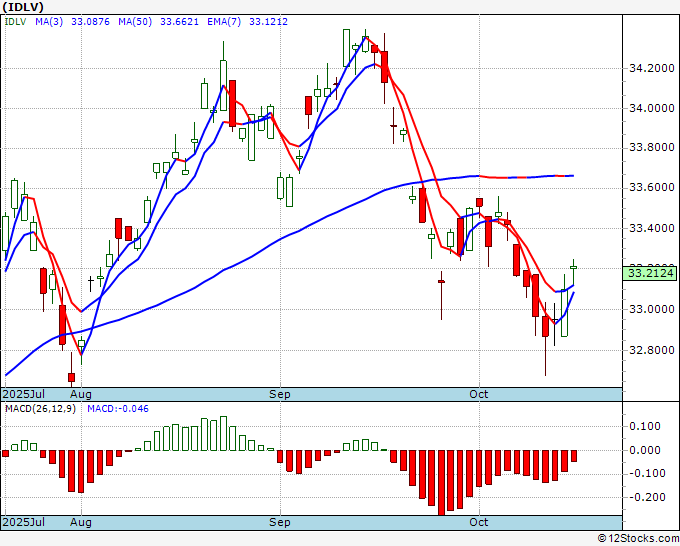The width and height of the screenshot is (680, 546).
Task: Select the IDLV legend label
Action: (16, 22)
